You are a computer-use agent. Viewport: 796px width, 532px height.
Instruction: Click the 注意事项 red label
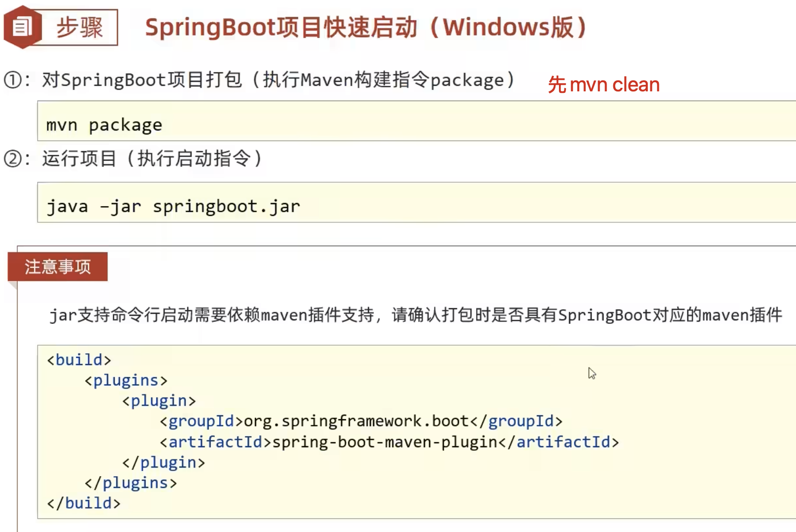(x=57, y=267)
